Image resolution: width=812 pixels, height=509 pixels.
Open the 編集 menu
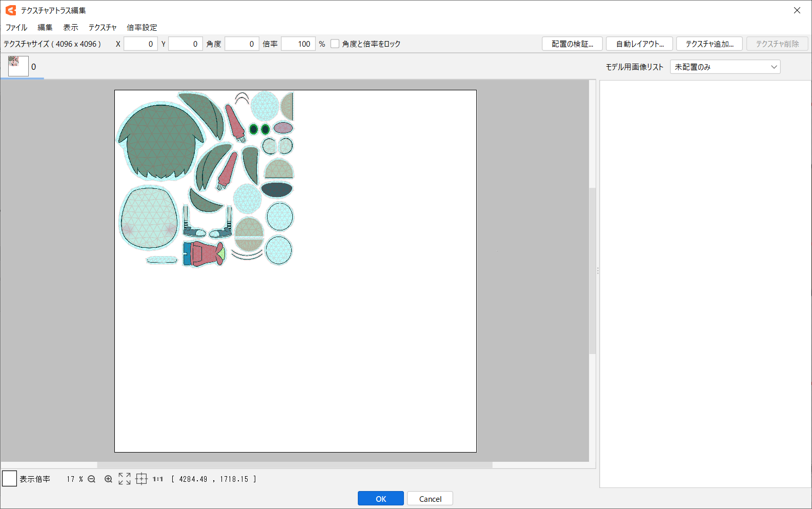tap(45, 28)
